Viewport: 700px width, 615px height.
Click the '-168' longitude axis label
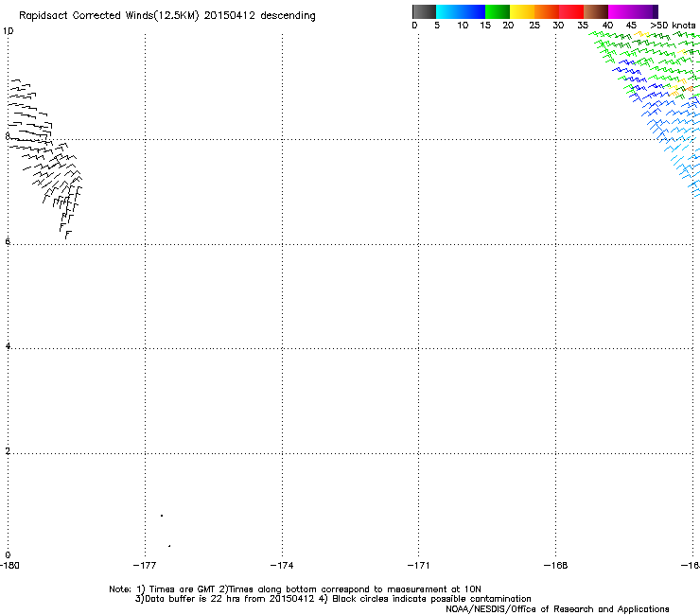(555, 566)
